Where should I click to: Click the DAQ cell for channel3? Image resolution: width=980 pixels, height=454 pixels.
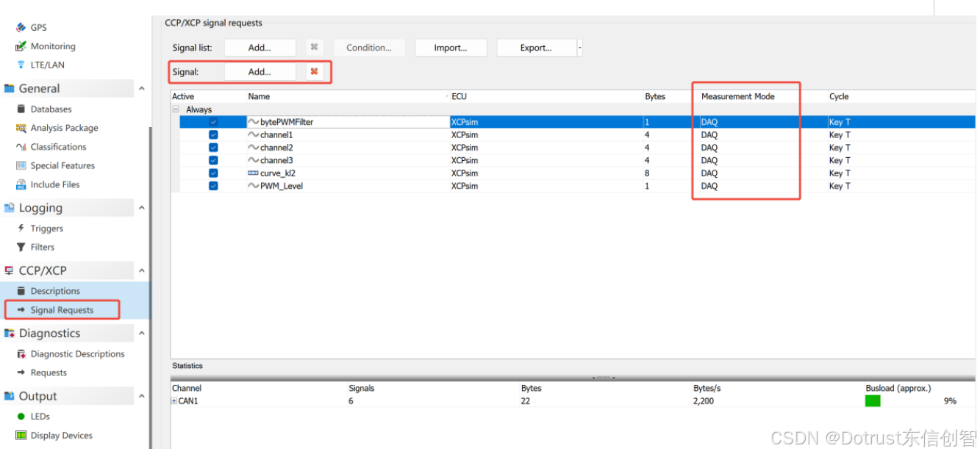click(709, 160)
